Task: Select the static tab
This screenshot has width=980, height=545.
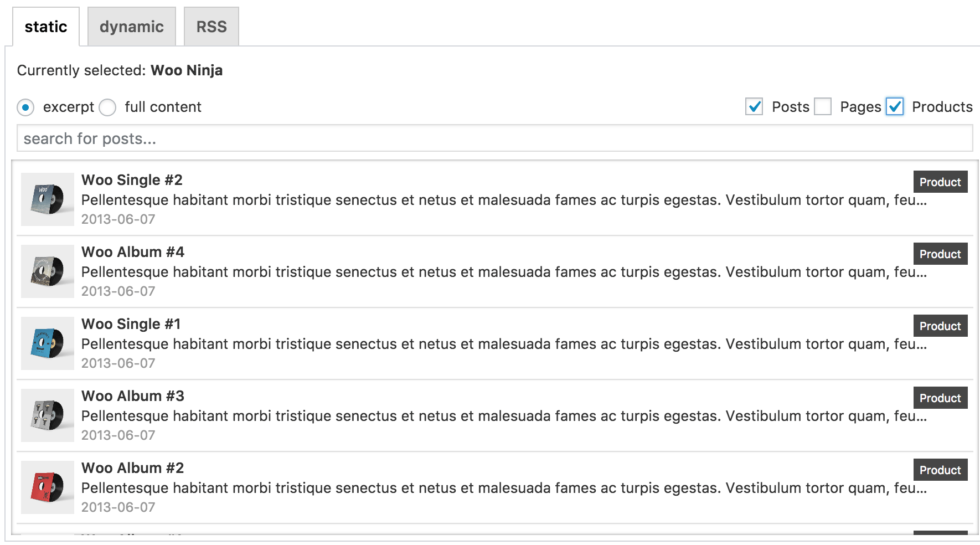Action: point(46,27)
